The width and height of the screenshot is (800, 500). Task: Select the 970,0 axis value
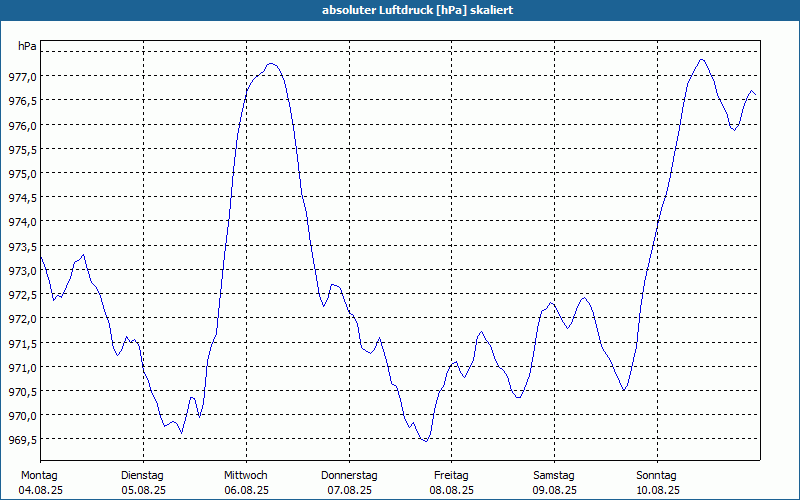click(x=23, y=416)
